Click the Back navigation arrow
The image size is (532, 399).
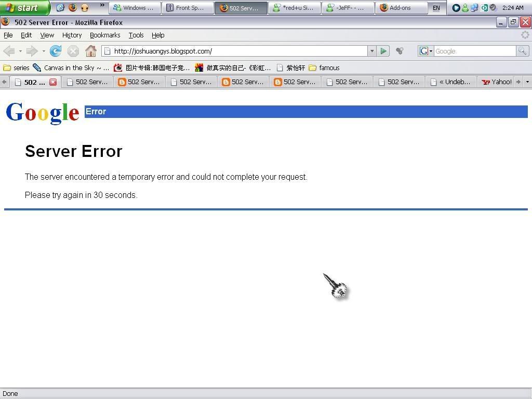tap(9, 51)
